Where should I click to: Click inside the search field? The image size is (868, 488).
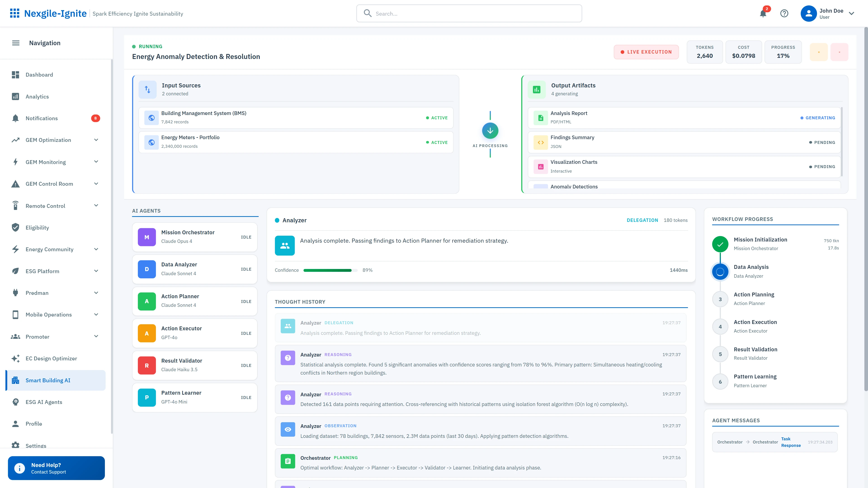point(468,14)
